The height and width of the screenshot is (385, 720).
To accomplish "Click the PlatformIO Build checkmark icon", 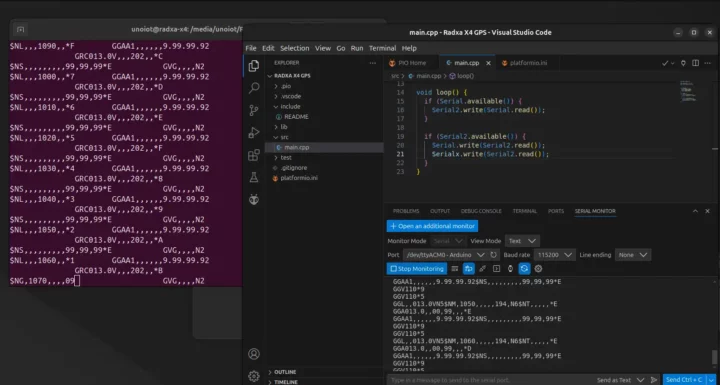I will point(665,63).
